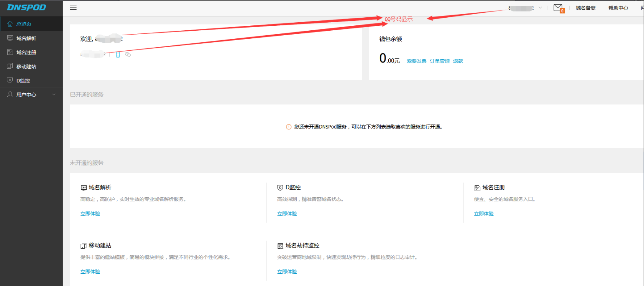Click 立即体验 under 域名劫持监控

287,272
